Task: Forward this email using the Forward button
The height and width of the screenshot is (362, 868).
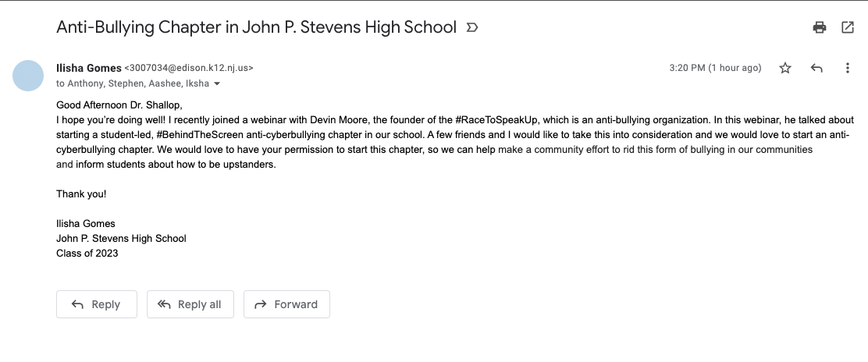Action: point(286,304)
